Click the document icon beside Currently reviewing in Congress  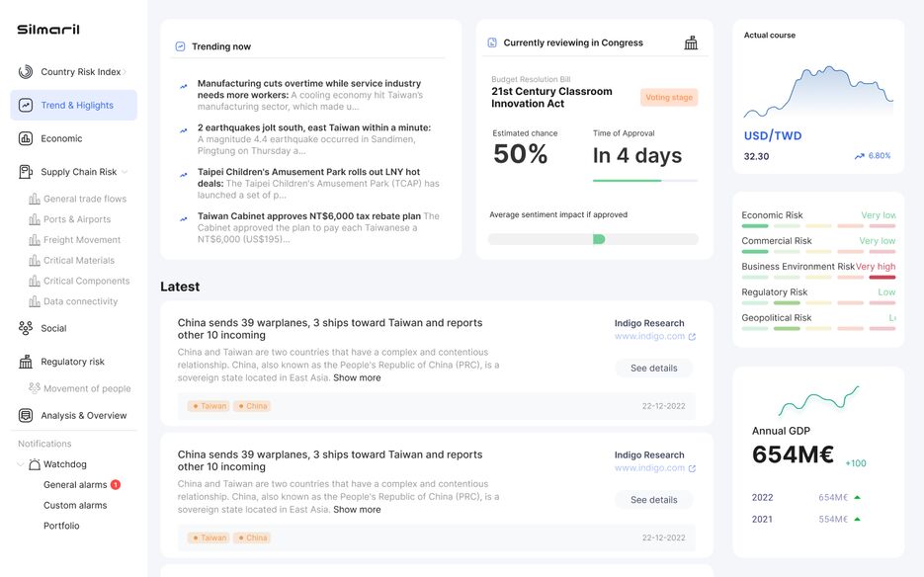click(492, 42)
